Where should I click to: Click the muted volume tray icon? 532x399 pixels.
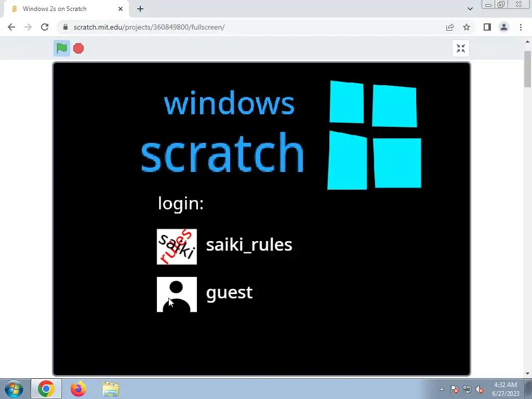[480, 389]
